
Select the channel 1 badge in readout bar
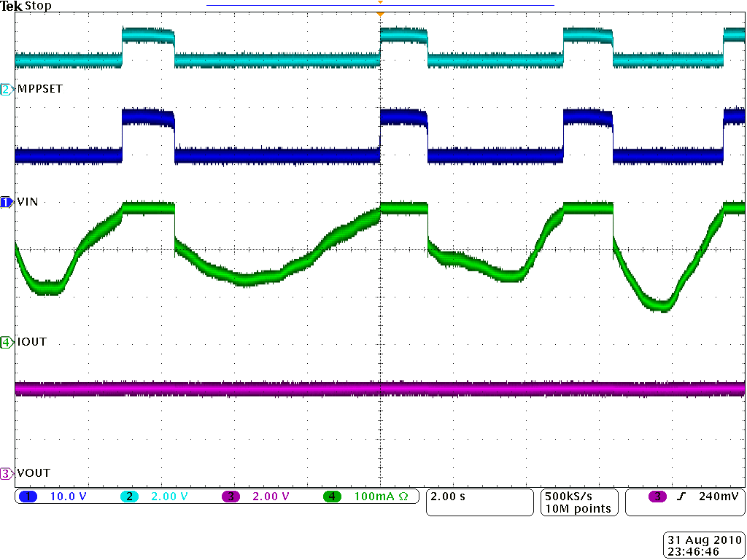[28, 497]
